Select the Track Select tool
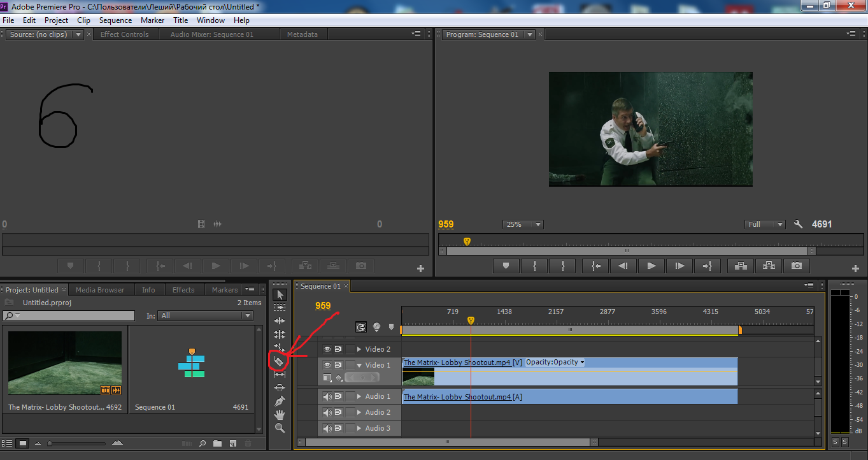Viewport: 868px width, 460px height. [x=280, y=307]
